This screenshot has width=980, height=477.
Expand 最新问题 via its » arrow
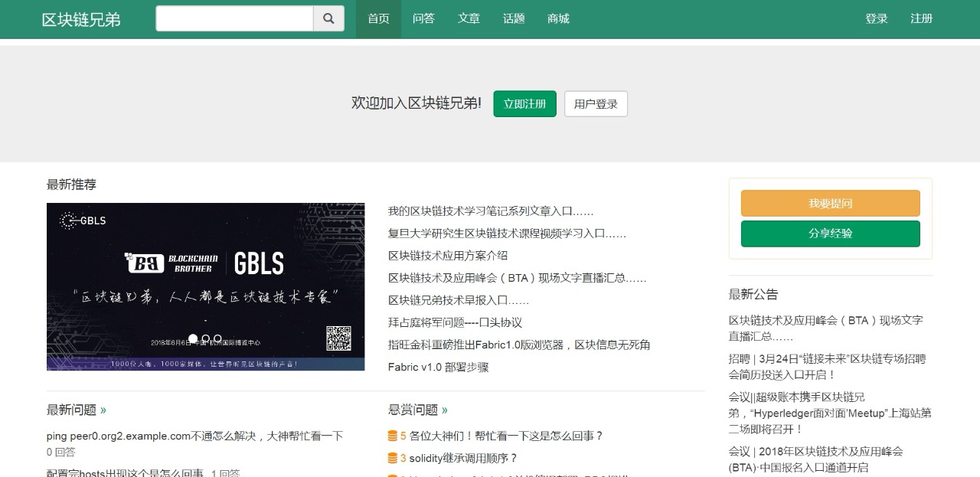click(103, 410)
